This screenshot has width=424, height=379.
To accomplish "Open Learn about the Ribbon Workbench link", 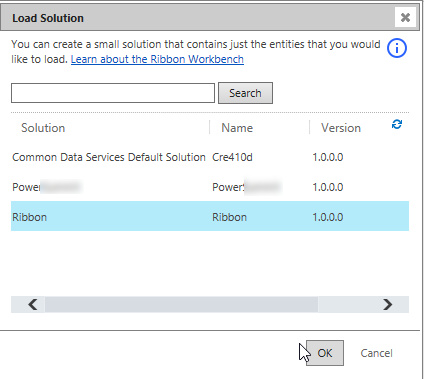I will click(157, 59).
